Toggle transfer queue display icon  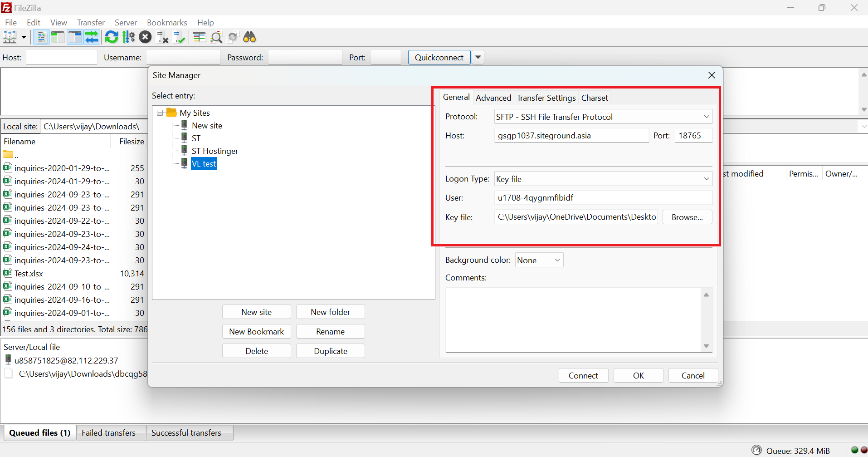pos(92,37)
